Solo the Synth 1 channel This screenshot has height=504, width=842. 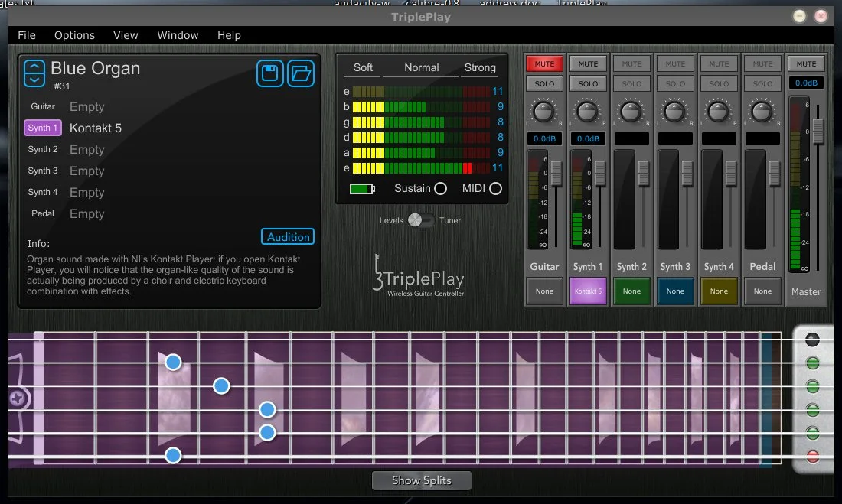tap(588, 83)
